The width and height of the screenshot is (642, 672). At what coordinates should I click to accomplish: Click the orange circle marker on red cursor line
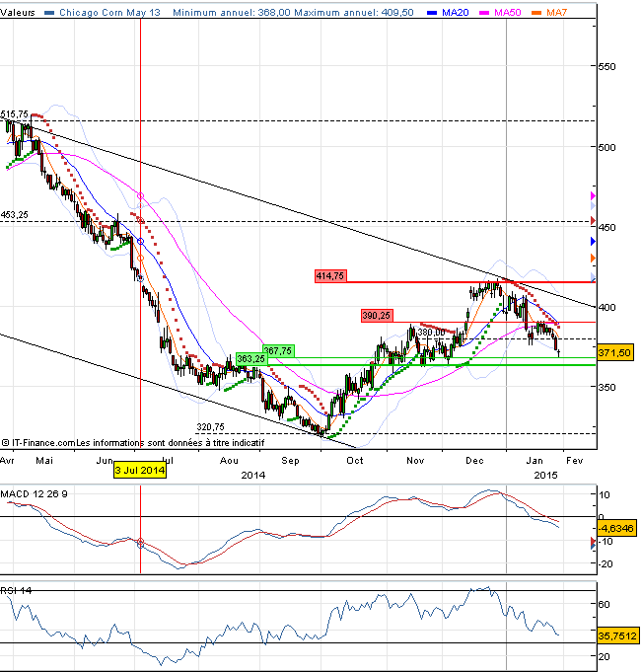[140, 258]
